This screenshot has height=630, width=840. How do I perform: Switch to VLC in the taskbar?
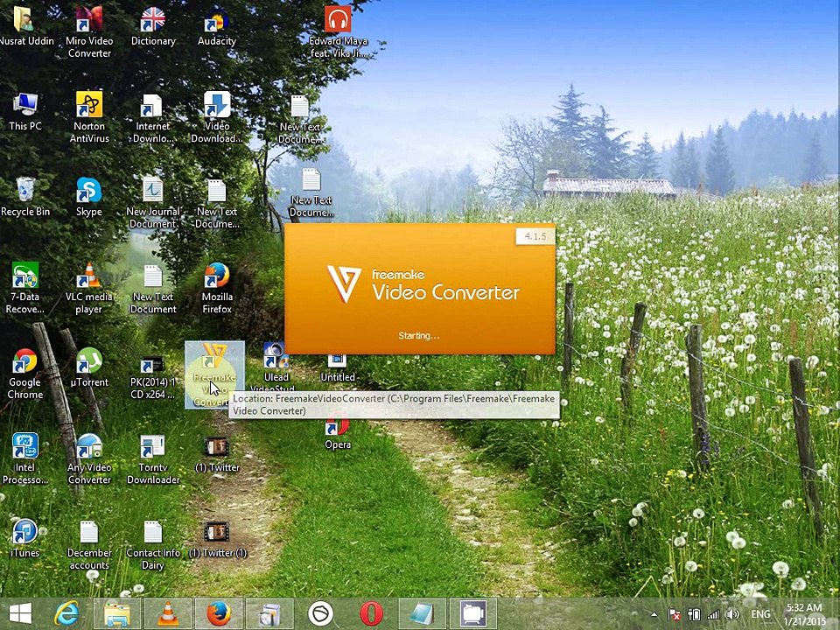click(168, 613)
